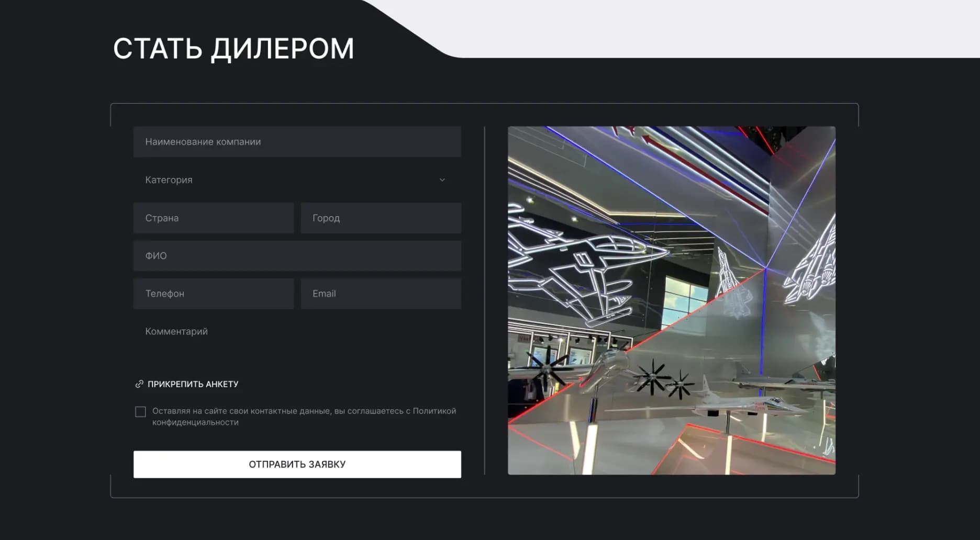The height and width of the screenshot is (540, 980).
Task: Tick the privacy policy consent checkbox
Action: pos(140,412)
